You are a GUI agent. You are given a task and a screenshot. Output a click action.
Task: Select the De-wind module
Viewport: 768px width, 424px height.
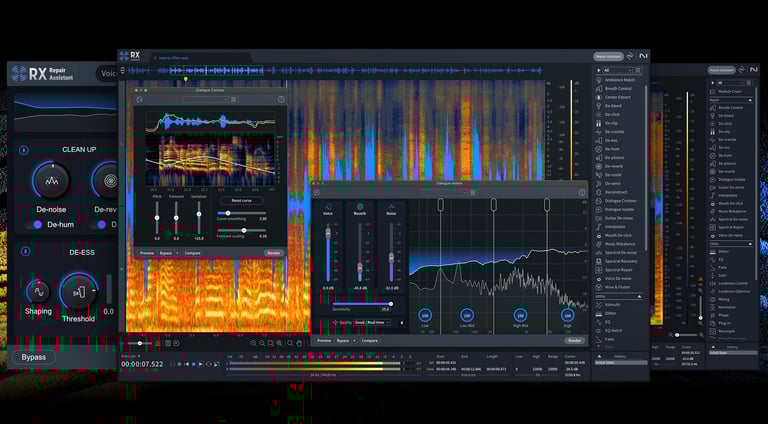point(608,184)
